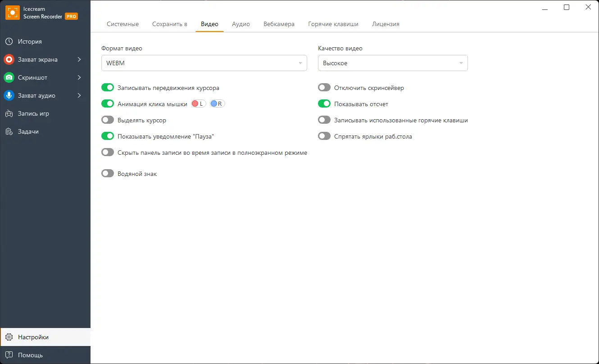Open the Горячие клавиши tab
Screen dimensions: 599x364
[333, 24]
